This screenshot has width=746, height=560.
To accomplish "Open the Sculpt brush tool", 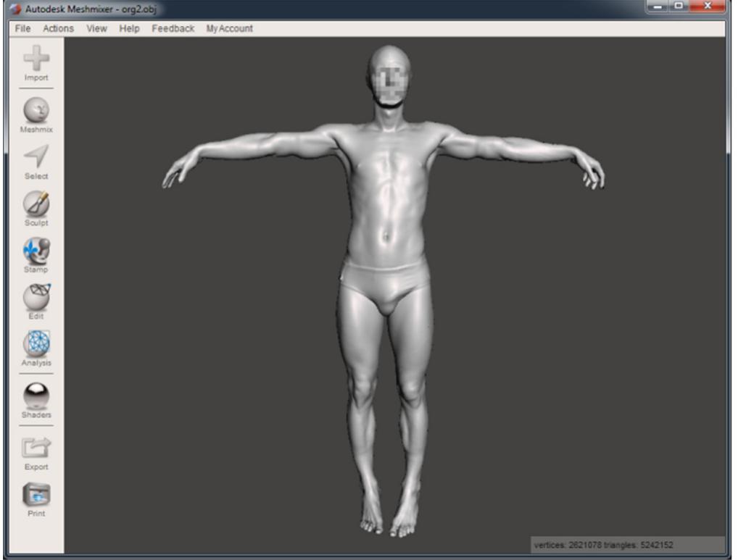I will pyautogui.click(x=36, y=208).
